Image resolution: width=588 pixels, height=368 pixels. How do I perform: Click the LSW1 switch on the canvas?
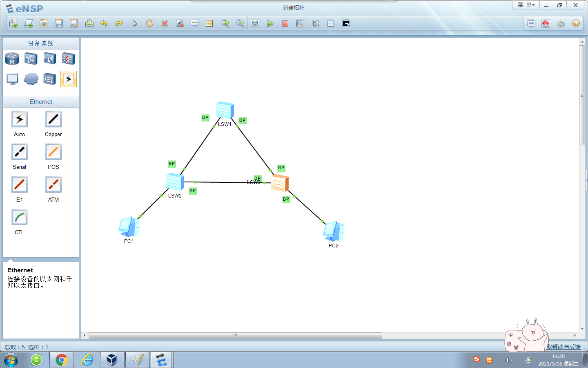[225, 110]
